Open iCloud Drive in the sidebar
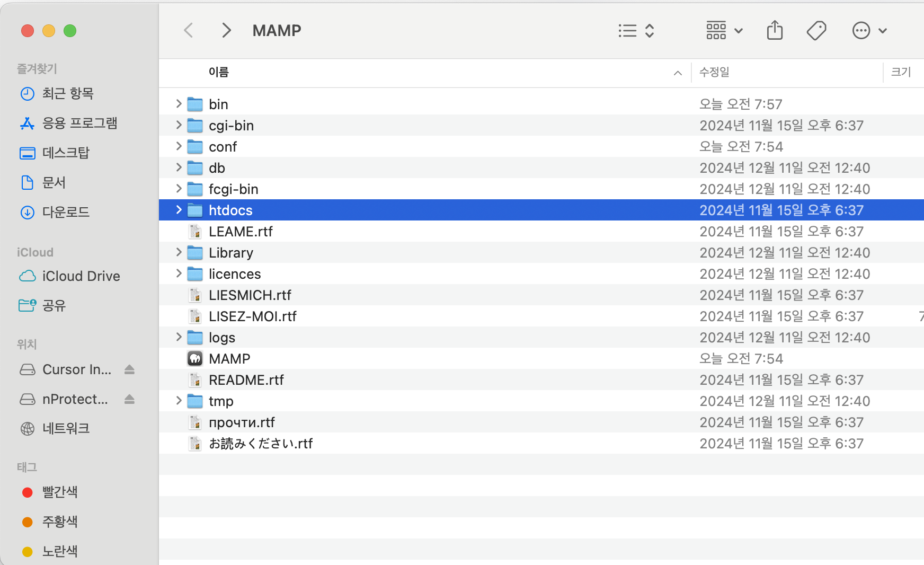924x565 pixels. [x=81, y=276]
